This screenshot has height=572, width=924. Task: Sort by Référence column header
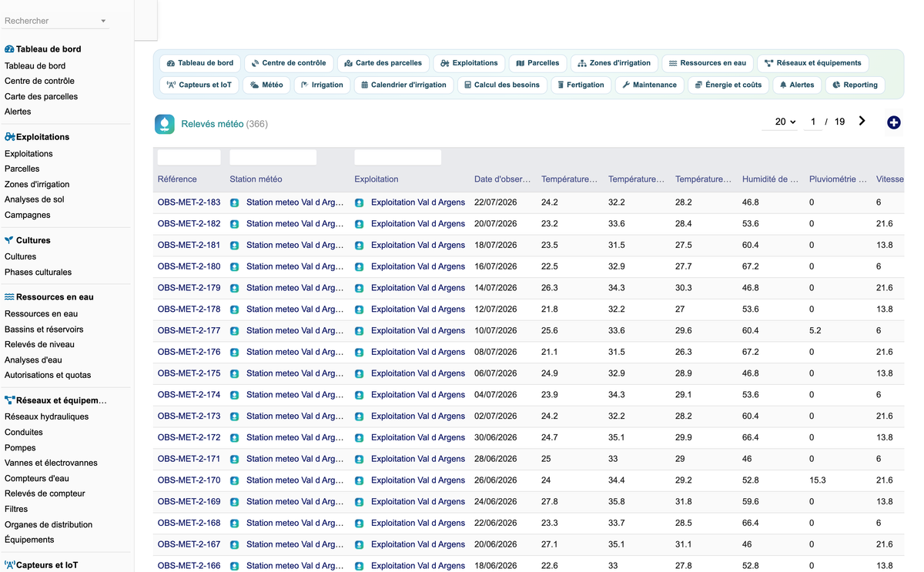tap(177, 179)
